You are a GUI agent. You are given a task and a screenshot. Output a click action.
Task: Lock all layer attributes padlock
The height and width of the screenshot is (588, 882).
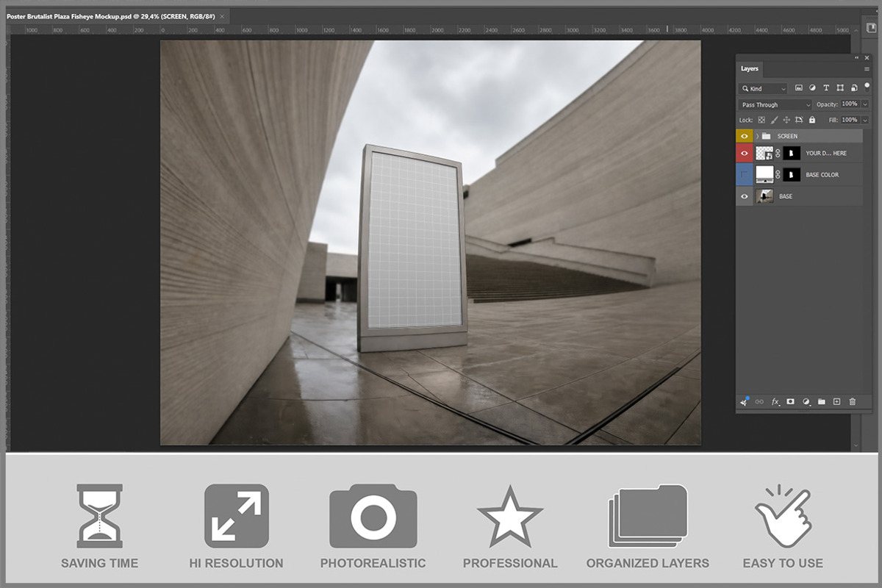coord(812,120)
